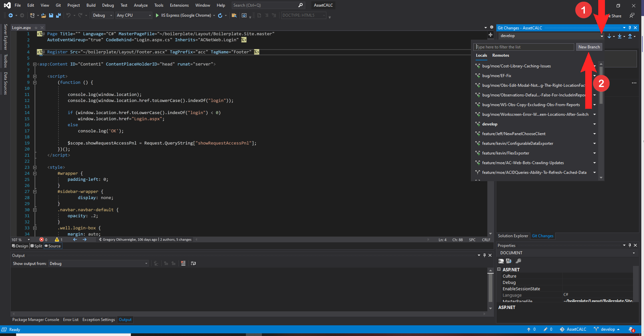Pin the Output panel with the pushpin
This screenshot has height=336, width=644.
[484, 255]
